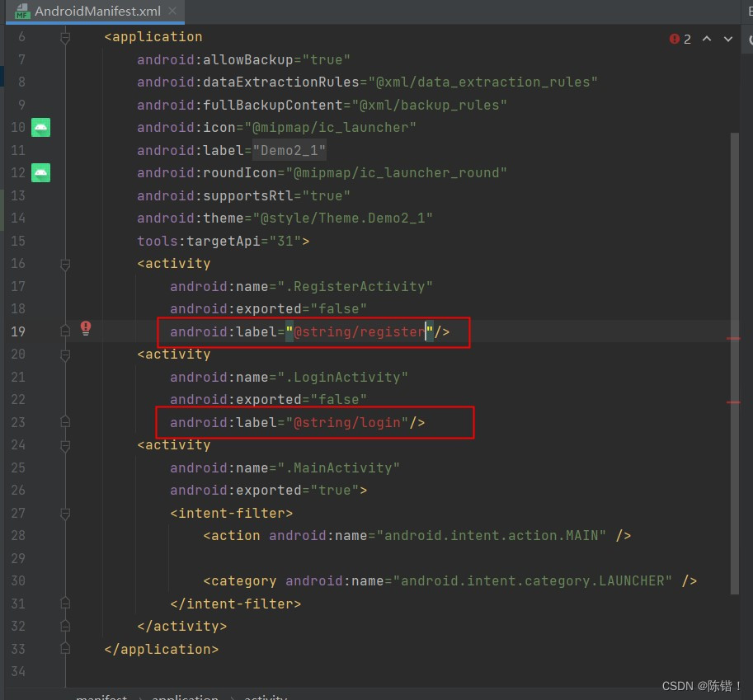Click exported "false" value on line 22
Screen dimensions: 753x700
pos(339,400)
